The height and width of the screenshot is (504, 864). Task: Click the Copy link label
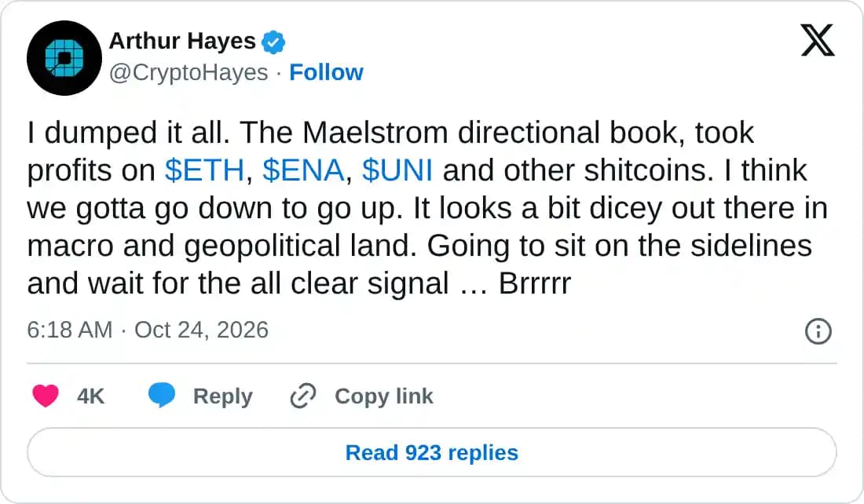tap(384, 396)
